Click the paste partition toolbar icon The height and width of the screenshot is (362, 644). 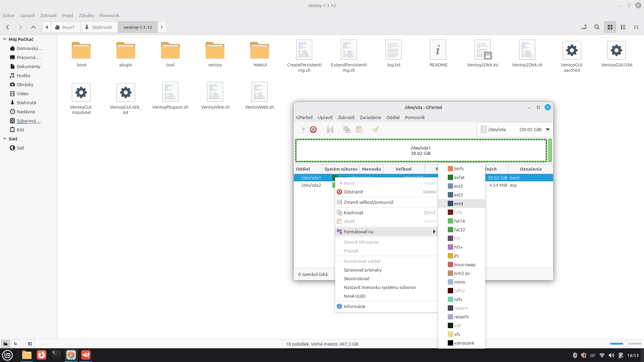click(x=360, y=129)
